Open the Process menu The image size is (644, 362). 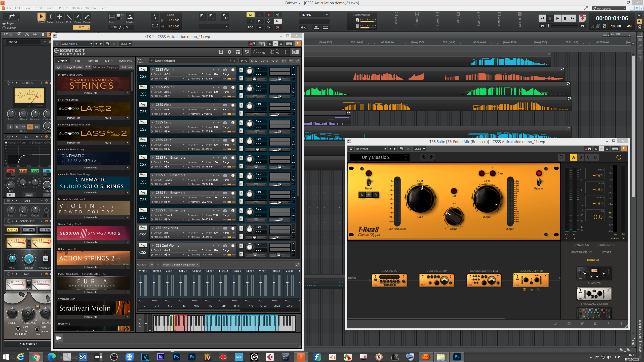(50, 8)
